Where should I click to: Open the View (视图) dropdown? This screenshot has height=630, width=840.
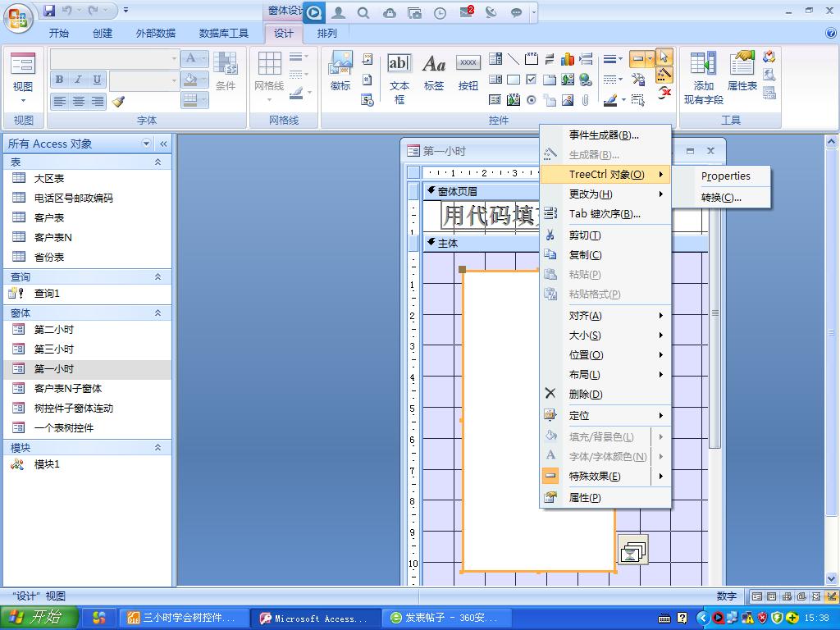pyautogui.click(x=23, y=92)
